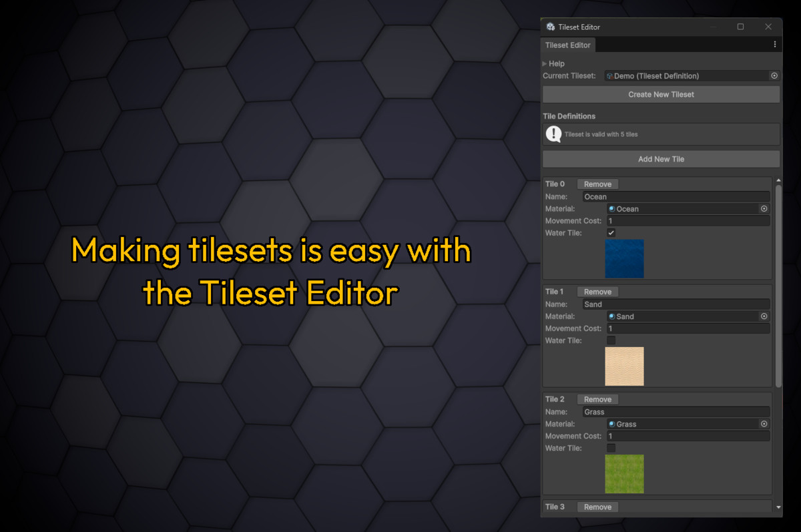801x532 pixels.
Task: Click the Name field containing Ocean
Action: [676, 197]
